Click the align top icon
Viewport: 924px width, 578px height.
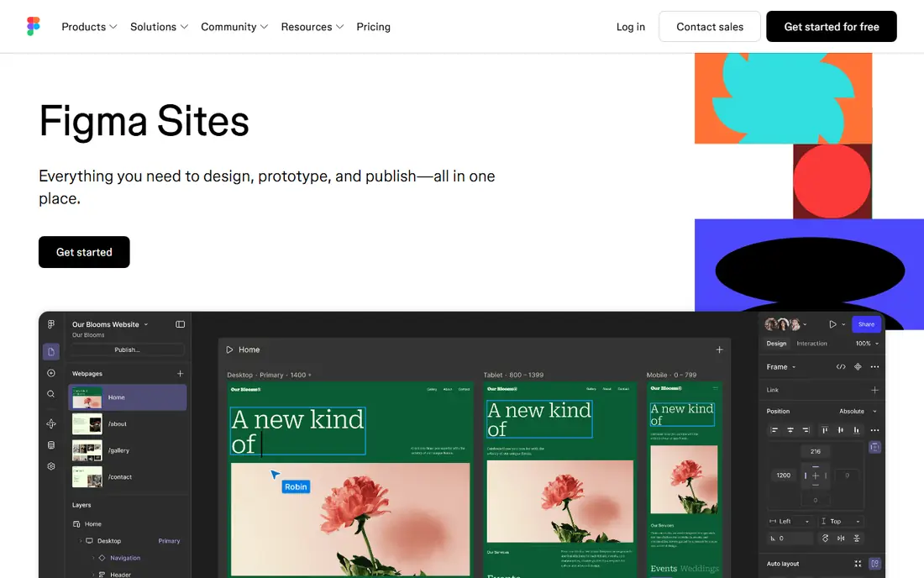coord(825,430)
